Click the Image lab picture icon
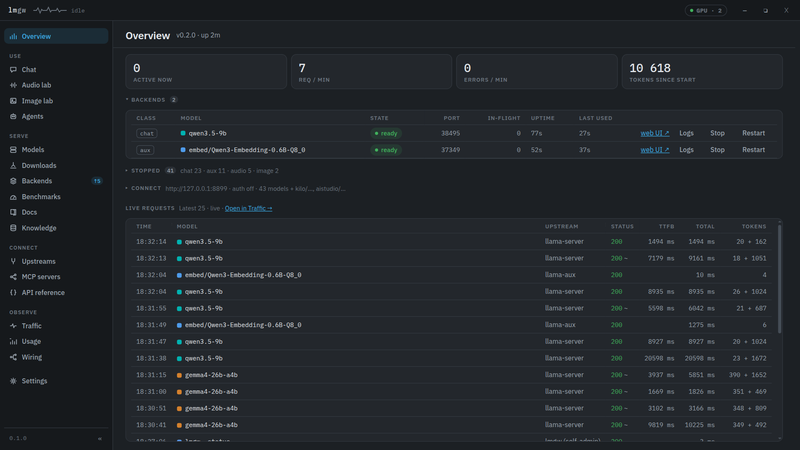800x450 pixels. coord(13,101)
